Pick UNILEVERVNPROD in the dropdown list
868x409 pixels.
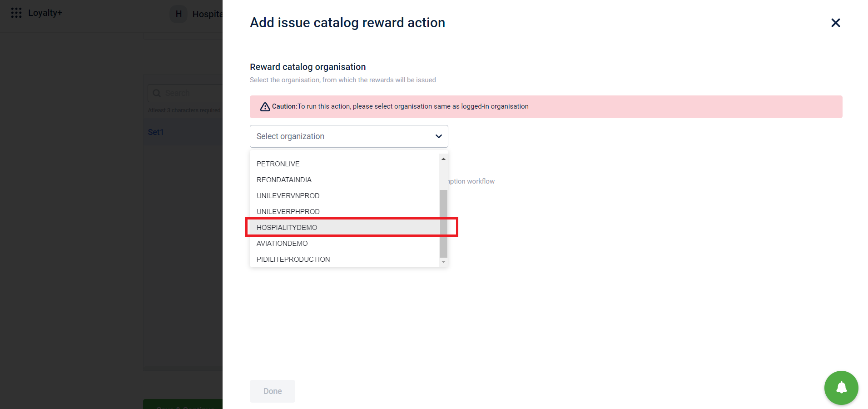(288, 195)
